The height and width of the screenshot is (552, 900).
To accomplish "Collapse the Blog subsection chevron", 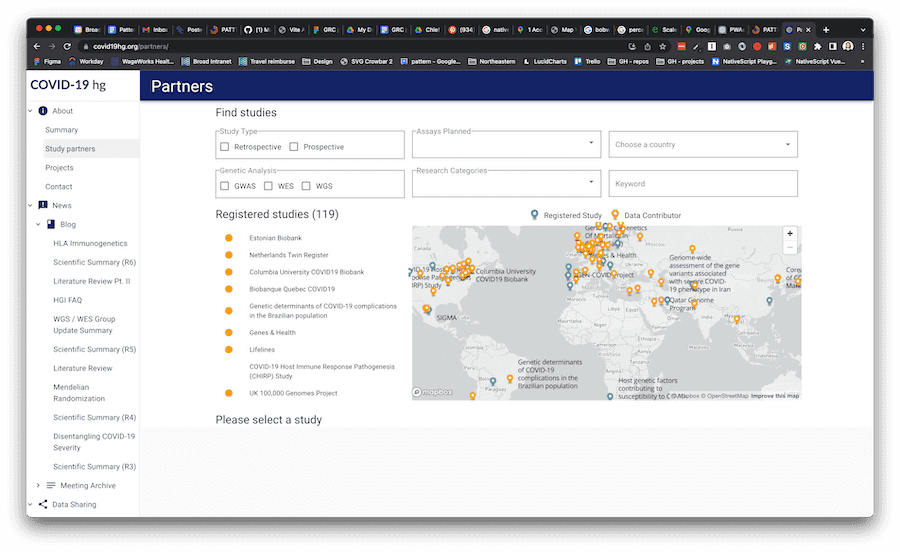I will click(38, 224).
